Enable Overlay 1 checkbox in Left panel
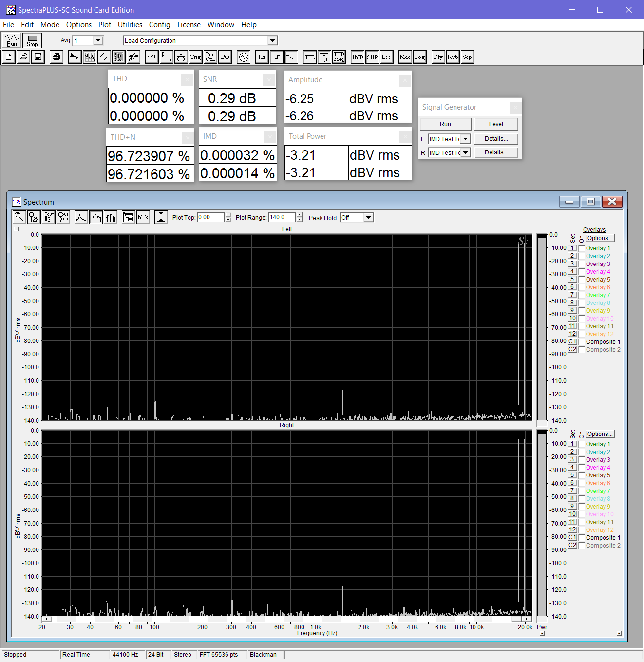Screen dimensions: 644x662 pos(582,248)
